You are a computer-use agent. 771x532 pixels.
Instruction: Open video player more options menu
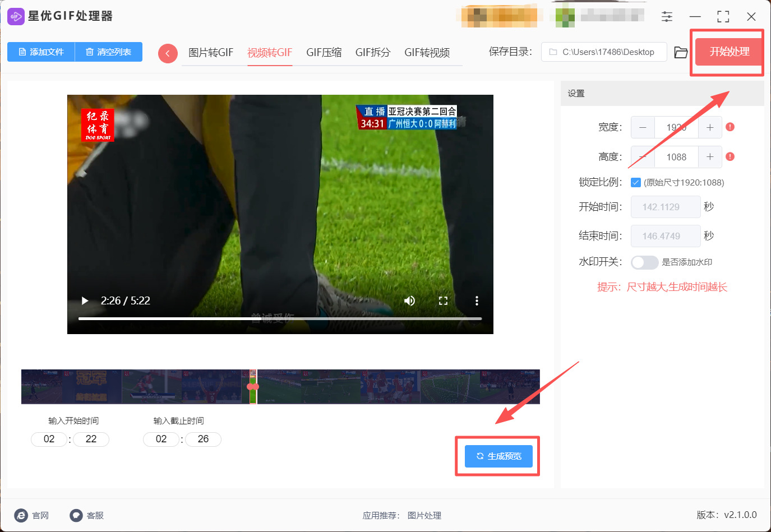point(477,300)
